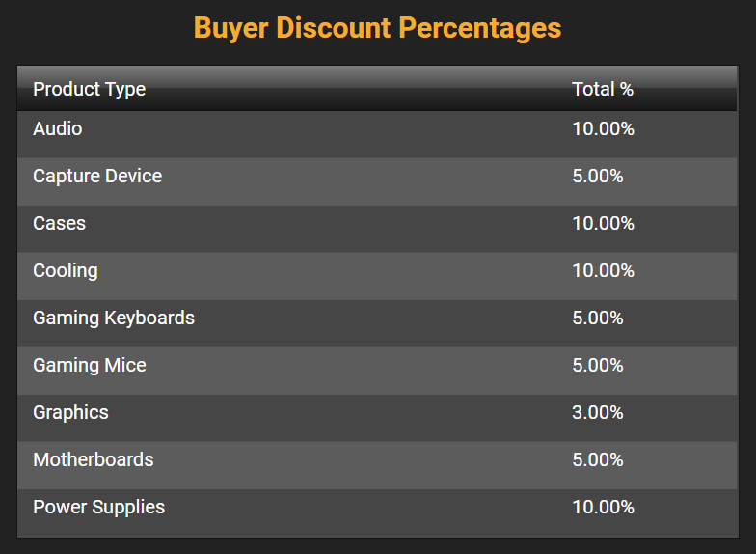Click Audio's 10.00% discount value

(603, 128)
